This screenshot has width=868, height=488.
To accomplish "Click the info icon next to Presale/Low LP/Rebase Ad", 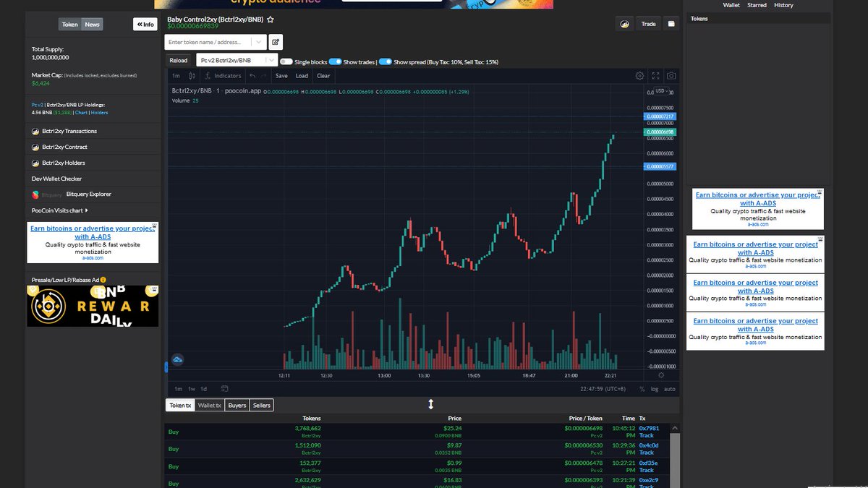I will 103,279.
